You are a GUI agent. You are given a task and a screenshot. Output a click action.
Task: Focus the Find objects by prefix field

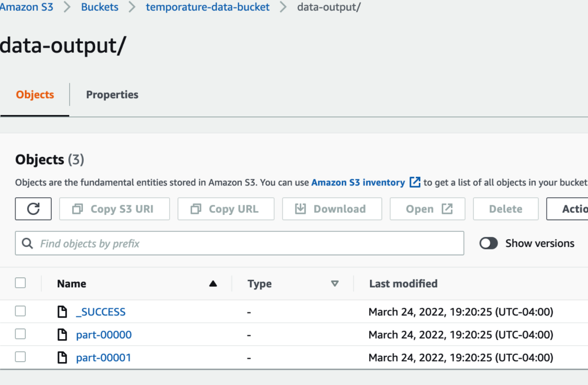(x=239, y=243)
